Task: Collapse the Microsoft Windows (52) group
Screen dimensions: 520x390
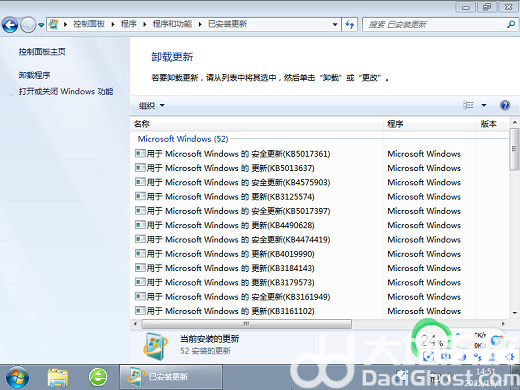Action: click(183, 139)
